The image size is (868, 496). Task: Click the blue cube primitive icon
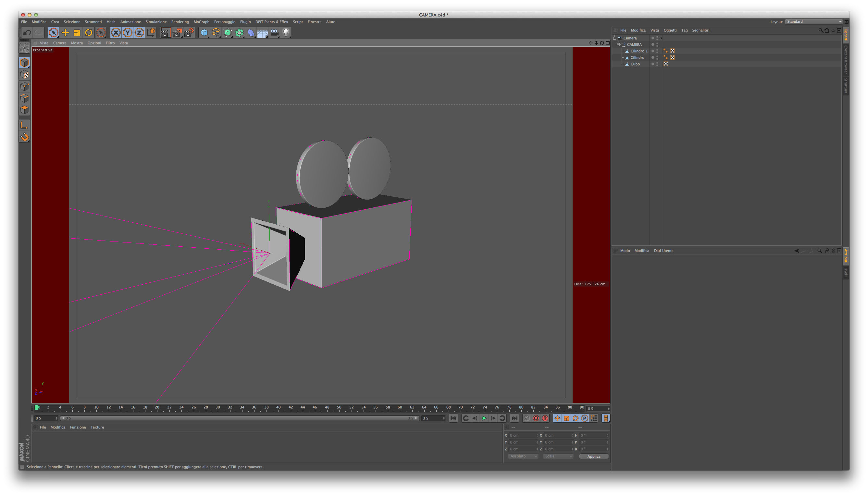204,33
